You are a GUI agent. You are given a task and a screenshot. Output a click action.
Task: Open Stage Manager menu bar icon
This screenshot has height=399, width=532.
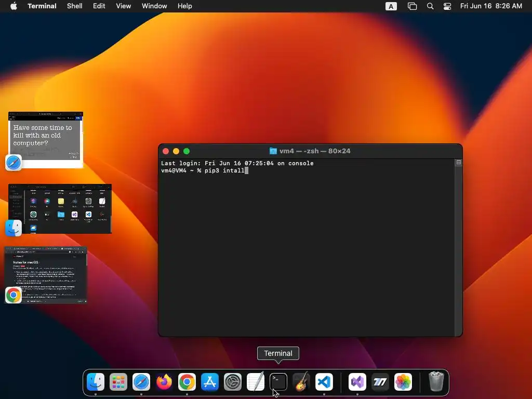412,6
